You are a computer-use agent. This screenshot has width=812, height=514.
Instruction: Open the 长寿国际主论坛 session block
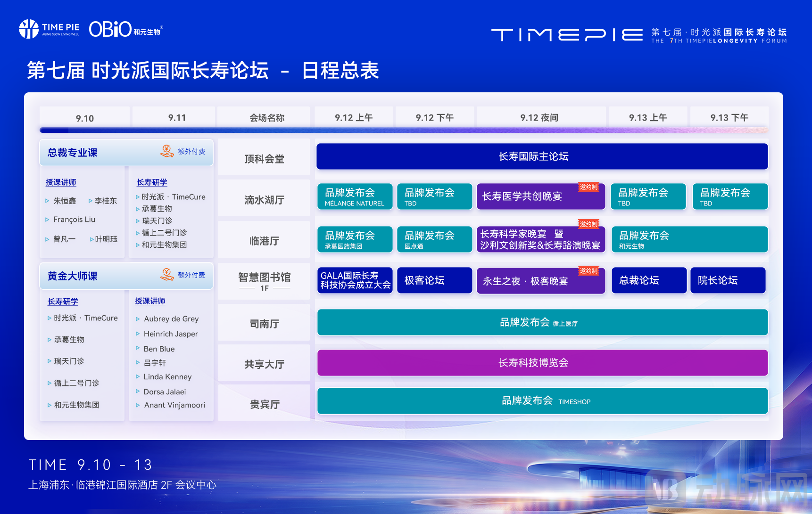pyautogui.click(x=542, y=156)
